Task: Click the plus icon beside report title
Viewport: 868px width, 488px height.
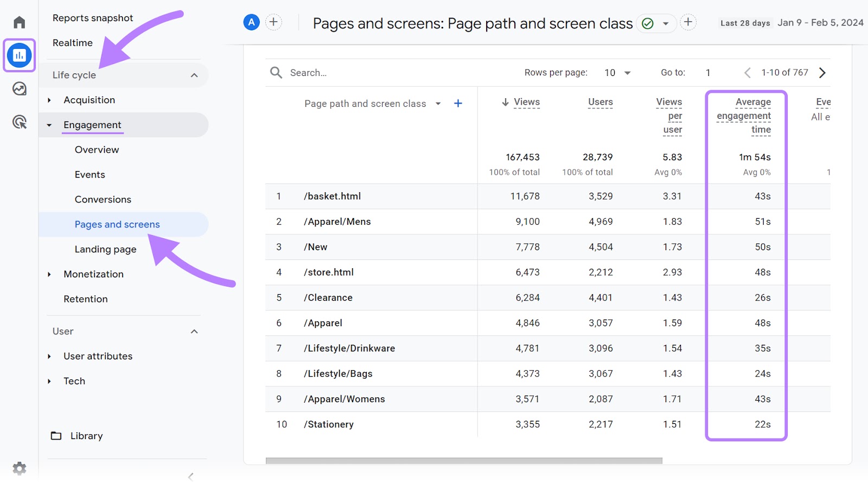Action: coord(688,22)
